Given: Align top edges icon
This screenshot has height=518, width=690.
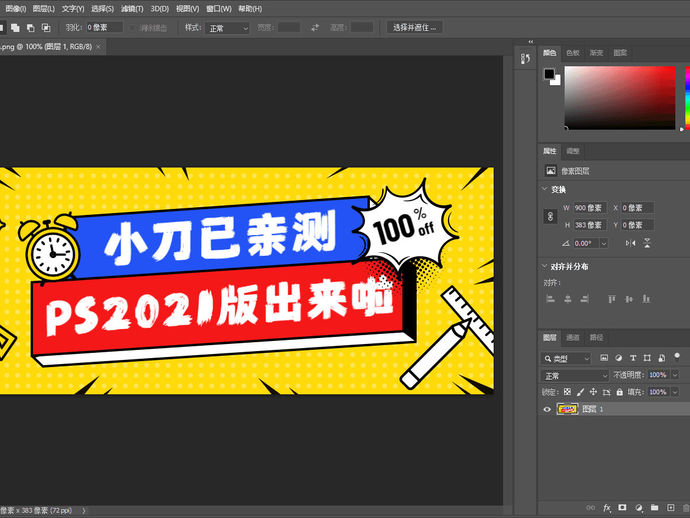Looking at the screenshot, I should [x=612, y=299].
